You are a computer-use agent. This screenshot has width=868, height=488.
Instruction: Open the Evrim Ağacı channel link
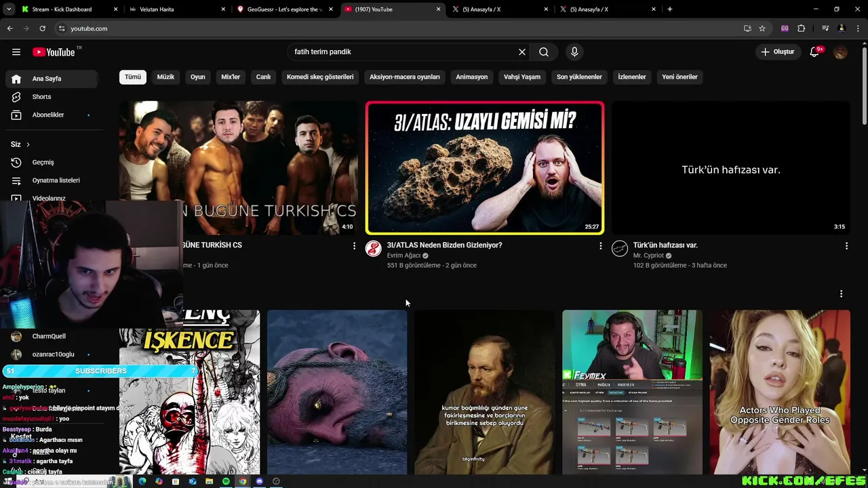403,256
